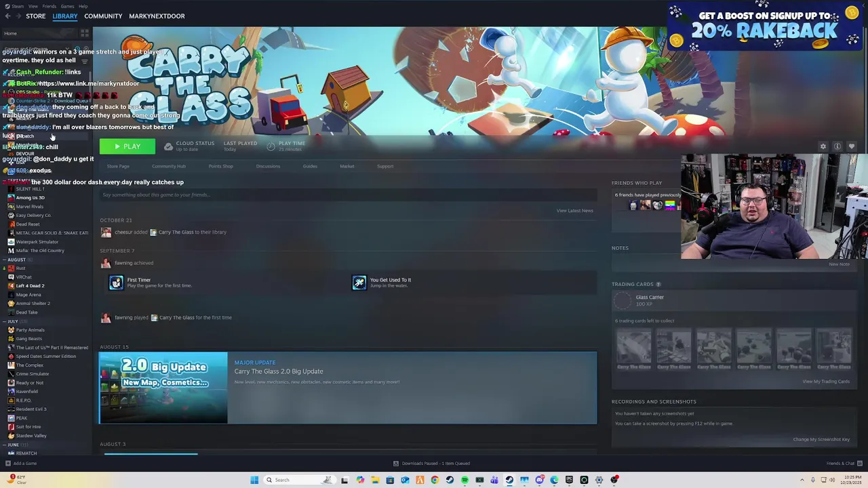Screen dimensions: 868x488
Task: Click the First Timer achievement icon
Action: (x=116, y=283)
